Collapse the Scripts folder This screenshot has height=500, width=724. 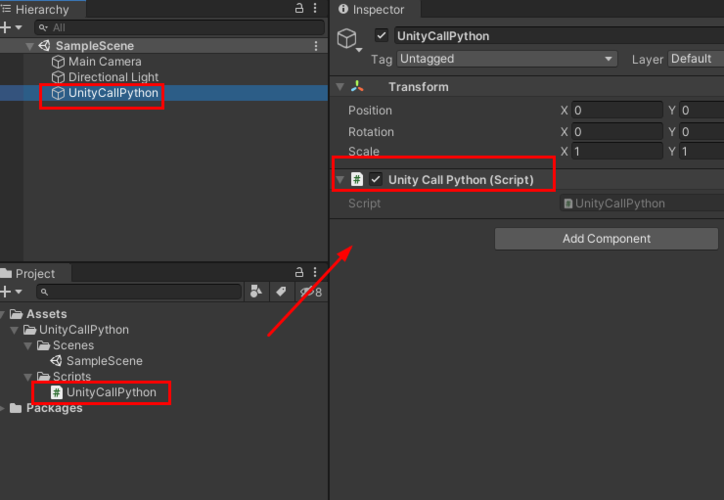(28, 377)
